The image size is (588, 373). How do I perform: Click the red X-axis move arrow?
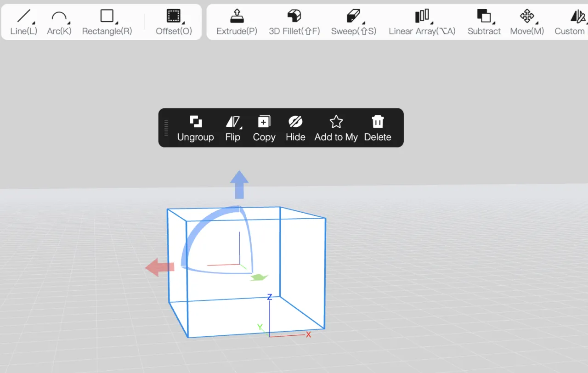coord(159,267)
